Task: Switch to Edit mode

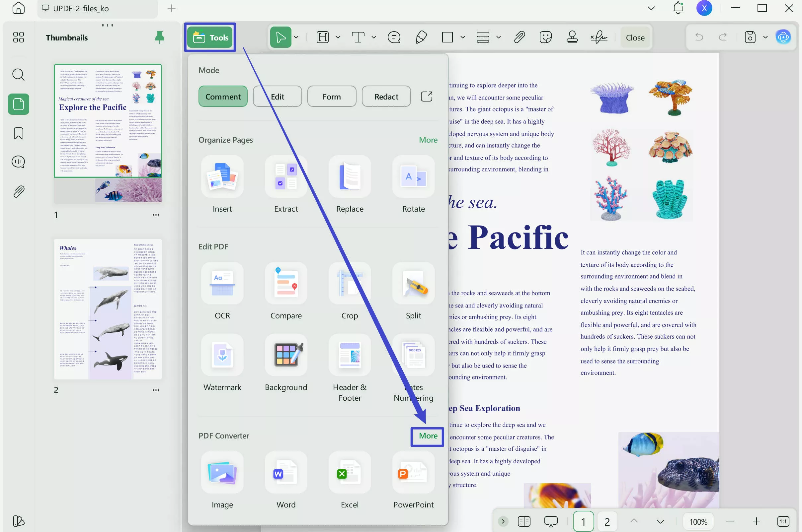Action: [277, 97]
